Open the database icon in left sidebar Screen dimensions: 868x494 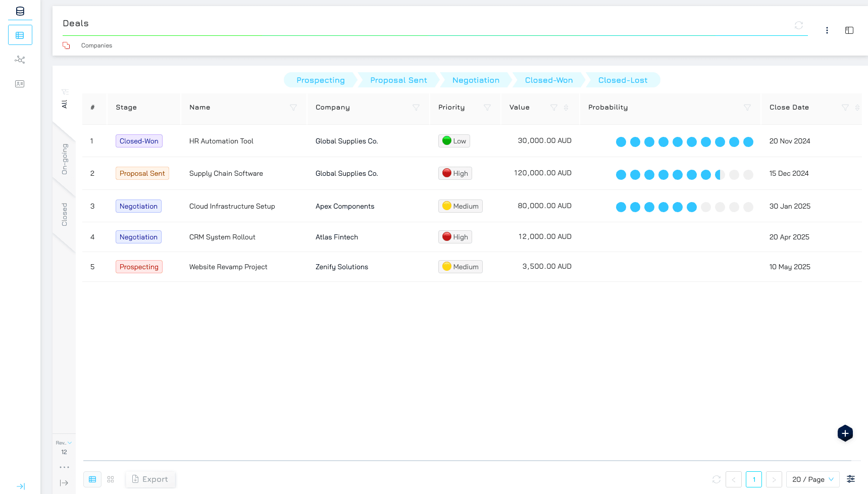(20, 11)
